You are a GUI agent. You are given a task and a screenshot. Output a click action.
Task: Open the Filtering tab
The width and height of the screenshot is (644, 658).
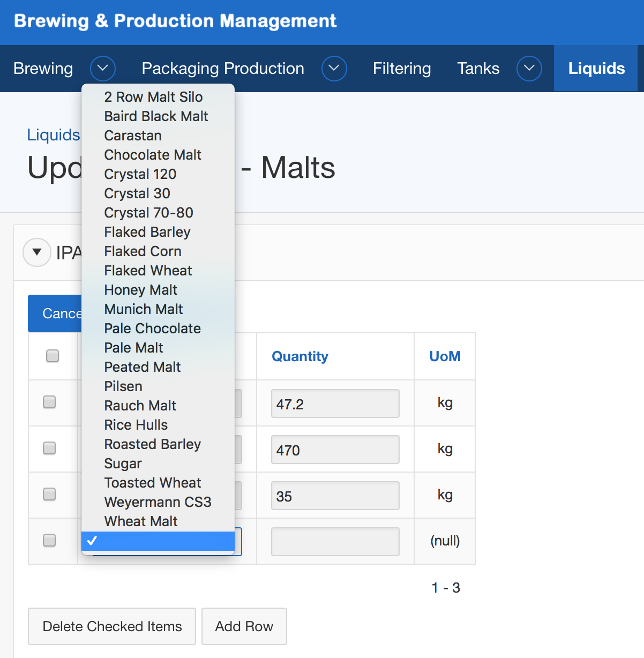click(x=401, y=69)
